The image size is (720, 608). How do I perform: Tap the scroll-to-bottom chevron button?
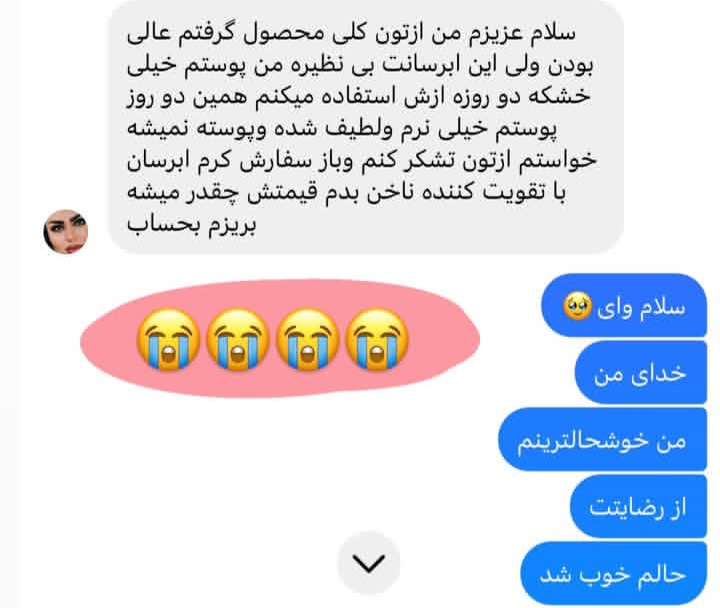(368, 563)
